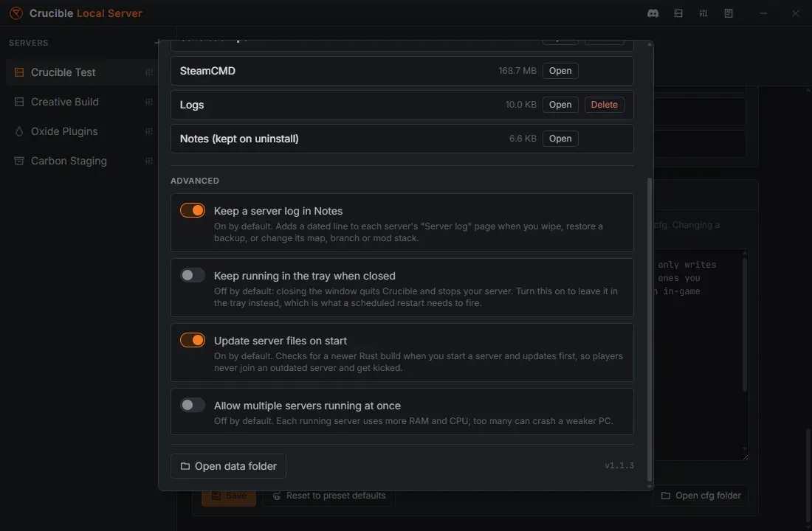This screenshot has width=812, height=531.
Task: Click the 6.6 KB Notes size
Action: coord(523,139)
